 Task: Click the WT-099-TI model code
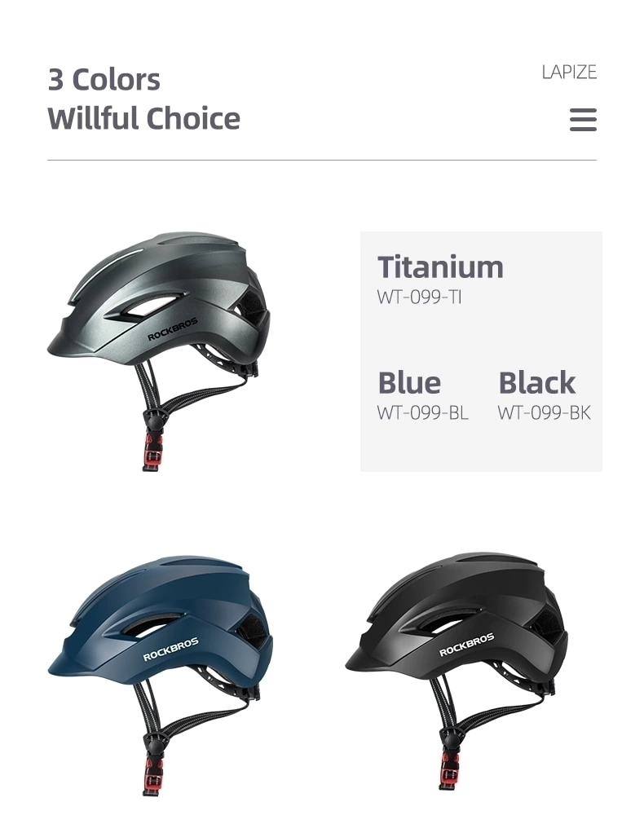419,297
